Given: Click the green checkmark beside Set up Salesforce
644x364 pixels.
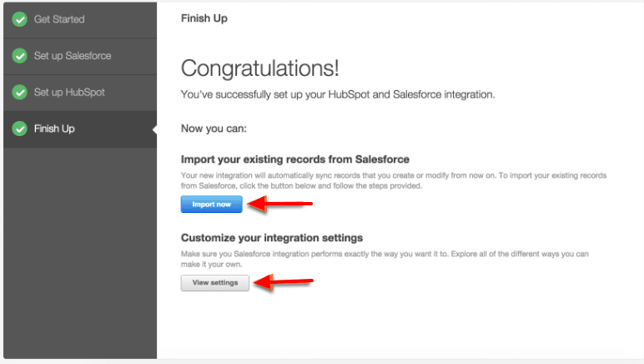Looking at the screenshot, I should click(20, 56).
